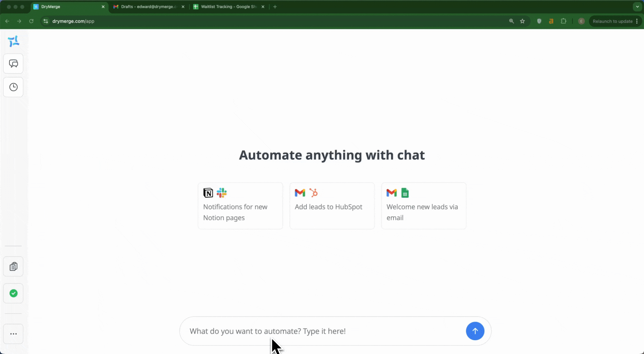Click the send arrow button
The width and height of the screenshot is (644, 354).
coord(474,331)
